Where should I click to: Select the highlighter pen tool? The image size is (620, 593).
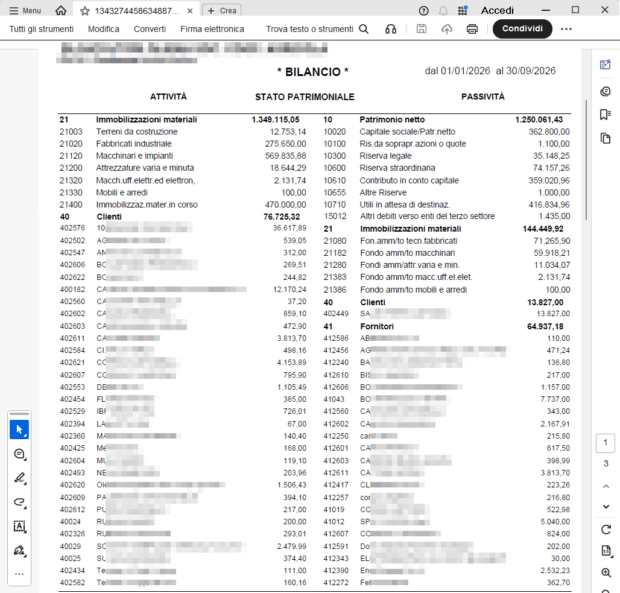point(19,478)
